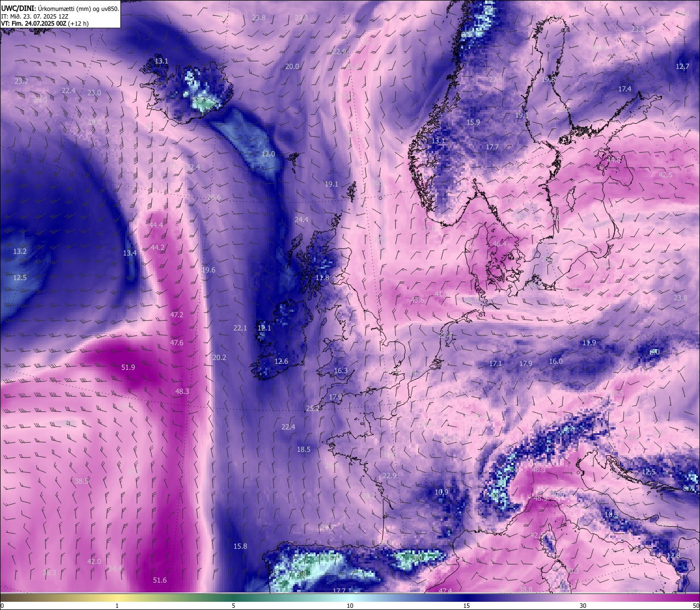Click the 26.6 value on the map
This screenshot has height=610, width=700.
coord(214,197)
